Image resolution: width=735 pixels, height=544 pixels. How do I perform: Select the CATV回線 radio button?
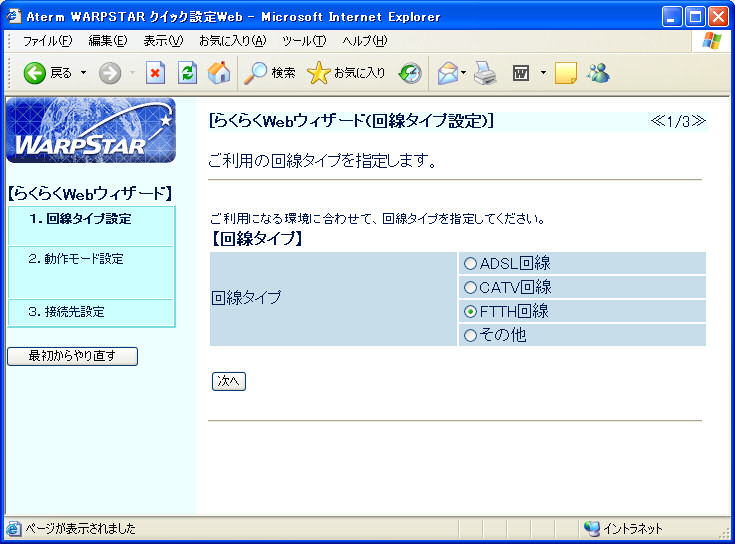tap(470, 288)
